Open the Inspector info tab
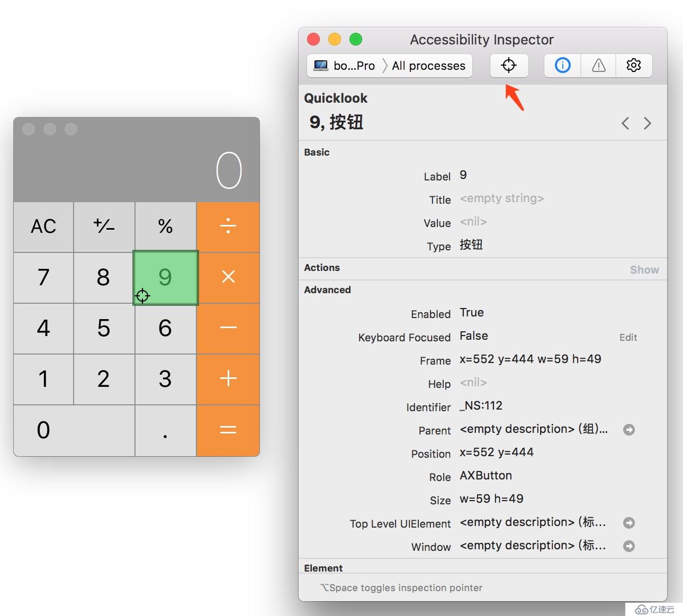Image resolution: width=683 pixels, height=616 pixels. [562, 65]
